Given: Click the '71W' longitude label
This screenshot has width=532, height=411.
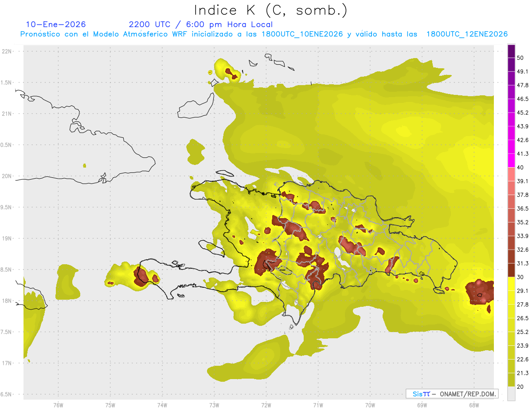Looking at the screenshot, I should tap(318, 405).
